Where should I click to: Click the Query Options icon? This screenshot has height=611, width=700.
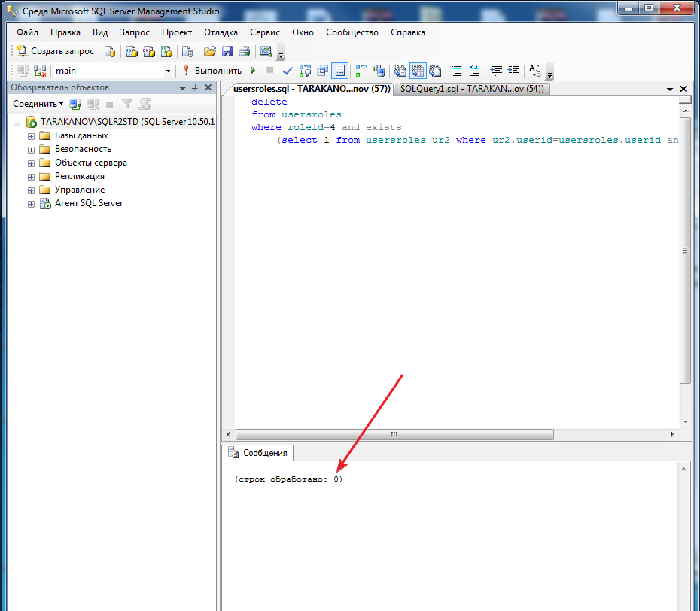click(322, 71)
